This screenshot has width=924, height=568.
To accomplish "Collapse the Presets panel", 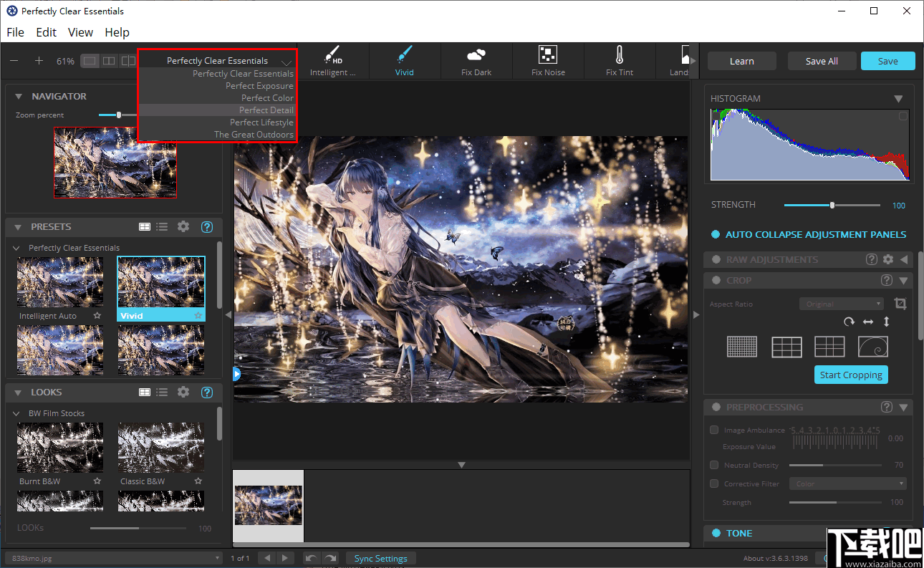I will [x=18, y=226].
